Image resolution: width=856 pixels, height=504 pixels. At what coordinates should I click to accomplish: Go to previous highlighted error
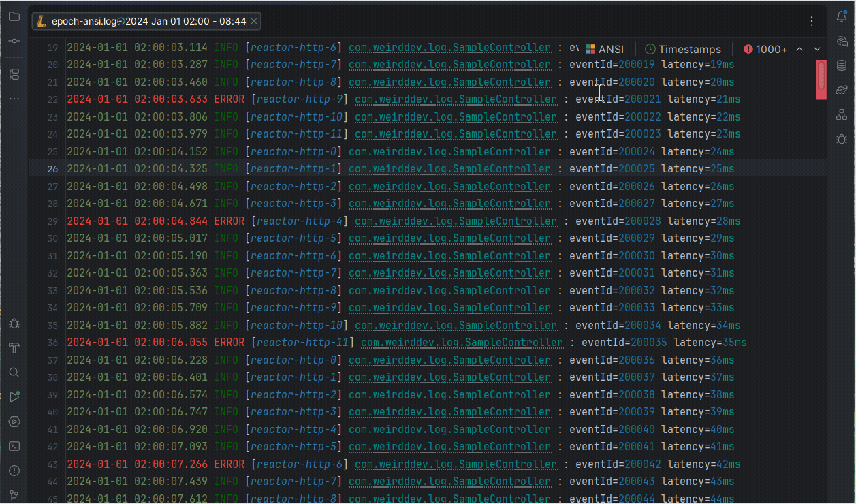799,49
